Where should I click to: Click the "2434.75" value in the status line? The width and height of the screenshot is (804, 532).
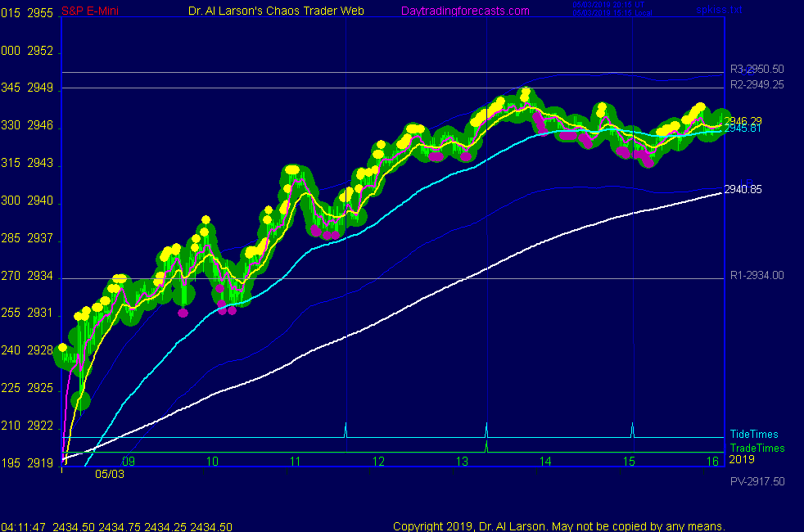pyautogui.click(x=120, y=527)
